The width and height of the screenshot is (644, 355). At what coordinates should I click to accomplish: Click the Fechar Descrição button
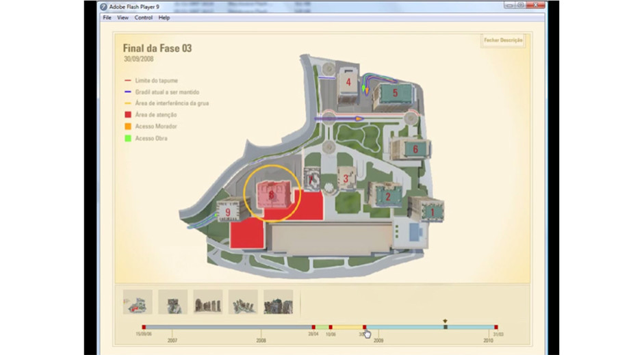(x=503, y=40)
